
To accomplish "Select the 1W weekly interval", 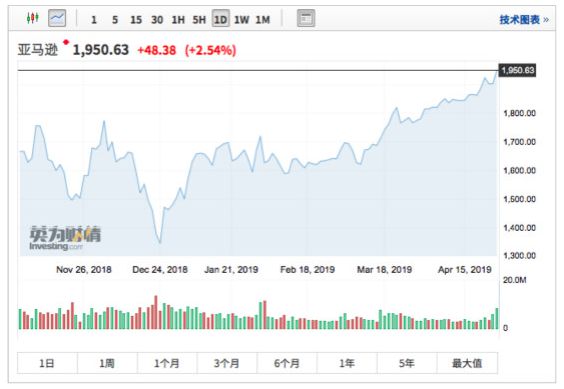I will [x=242, y=20].
